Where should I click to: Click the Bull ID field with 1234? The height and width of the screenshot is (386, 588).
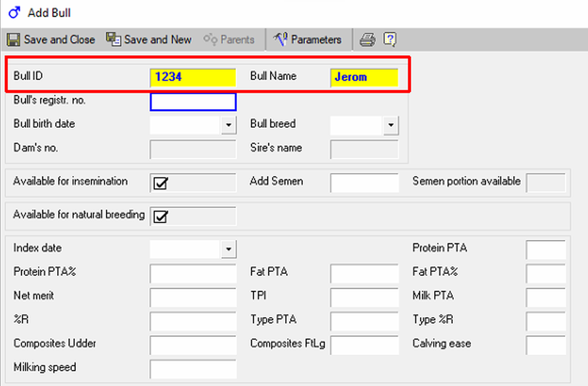(x=193, y=77)
